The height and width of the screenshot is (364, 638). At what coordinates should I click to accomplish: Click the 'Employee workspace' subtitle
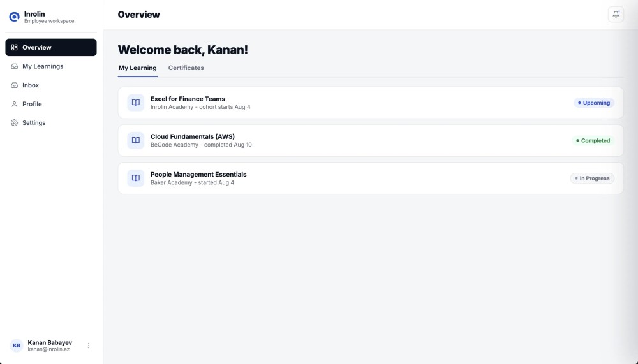coord(49,21)
